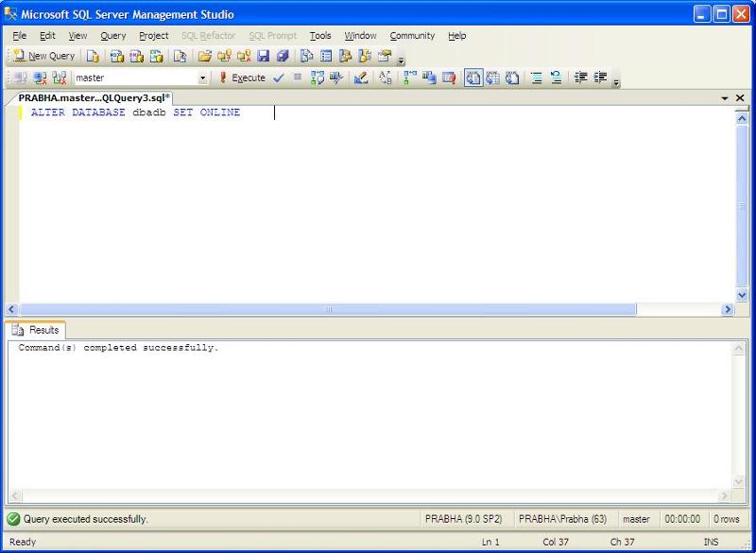Click the Open File folder icon
Screen dimensions: 756x553
(x=205, y=57)
